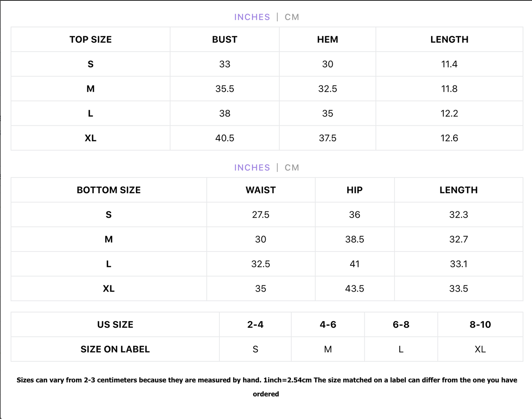Select the 2-4 US size cell
The image size is (532, 419).
click(255, 325)
